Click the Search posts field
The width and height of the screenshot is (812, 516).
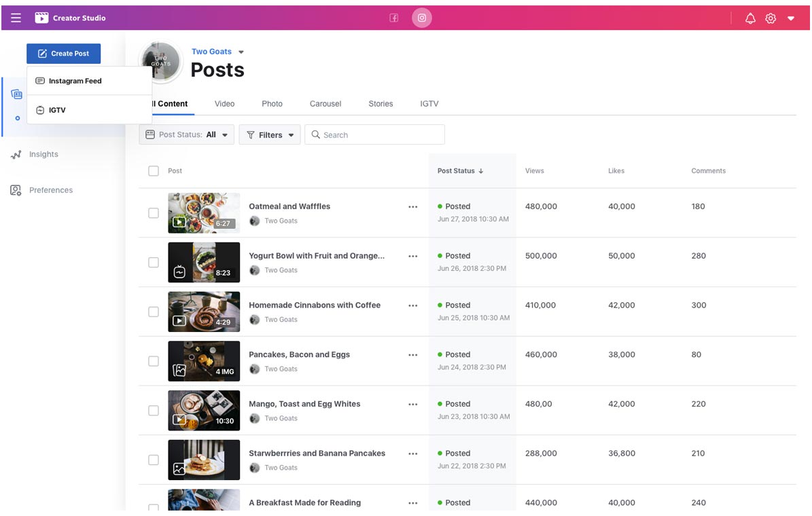pos(374,134)
